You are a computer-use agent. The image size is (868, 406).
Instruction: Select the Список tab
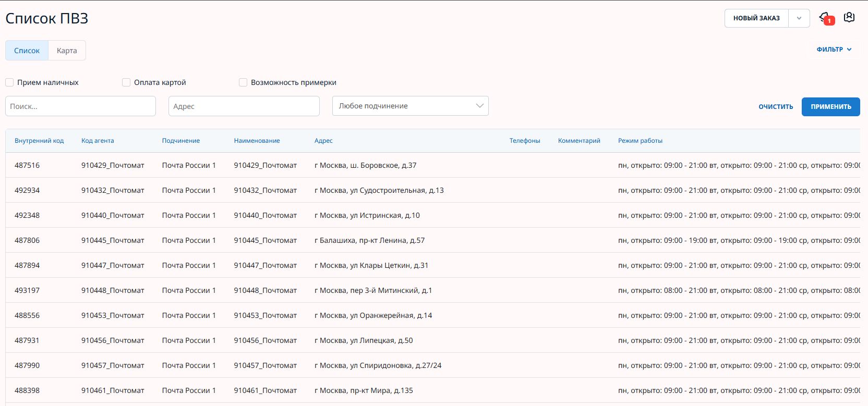tap(27, 51)
